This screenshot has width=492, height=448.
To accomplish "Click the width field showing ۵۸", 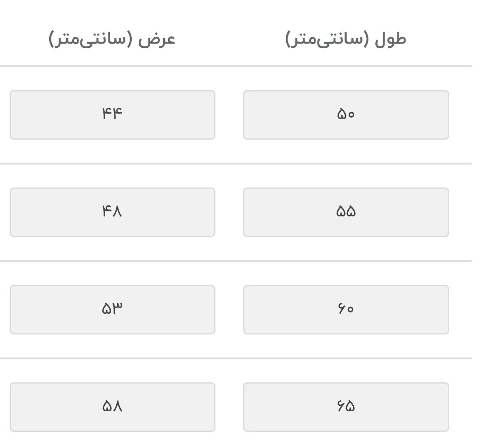I will point(112,407).
